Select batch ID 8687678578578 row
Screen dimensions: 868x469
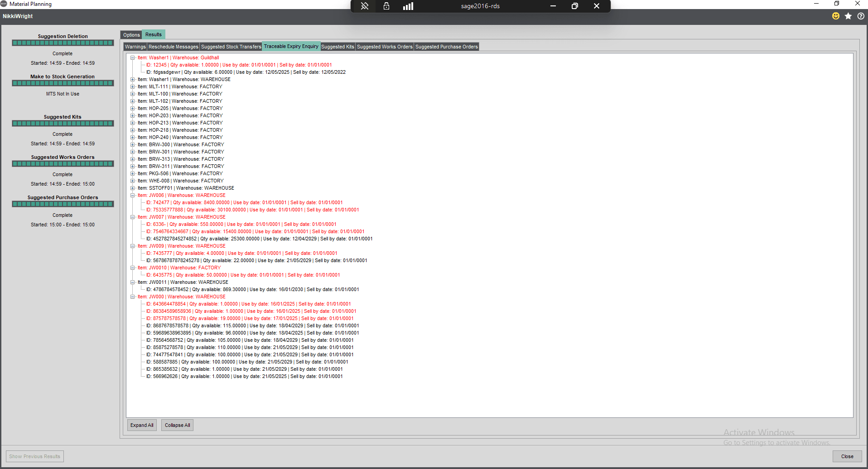(252, 325)
